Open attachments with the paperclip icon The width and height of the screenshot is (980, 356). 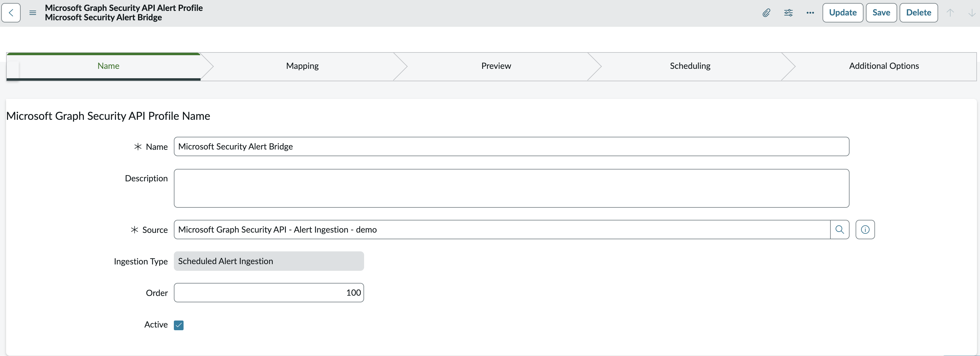(766, 12)
